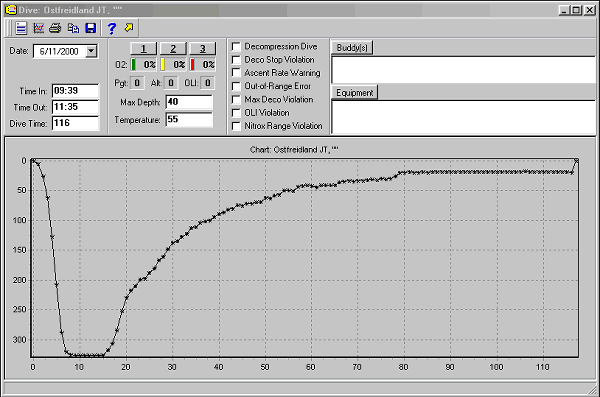Screen dimensions: 600x397
Task: Click the Buddy(s) button
Action: click(352, 47)
